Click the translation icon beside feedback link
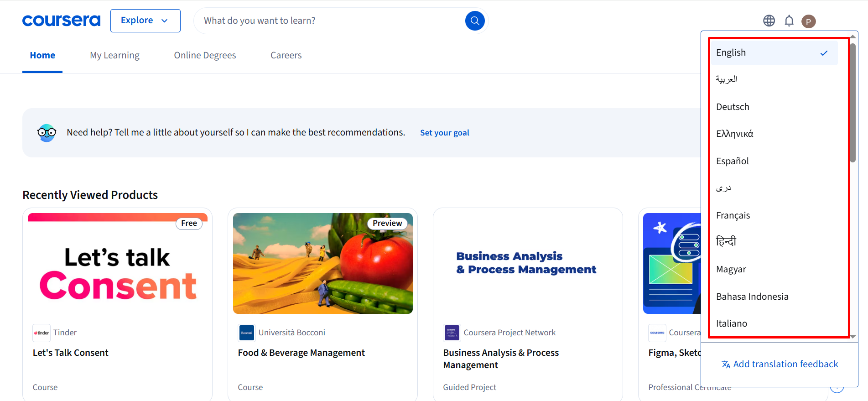This screenshot has height=401, width=868. [x=726, y=364]
